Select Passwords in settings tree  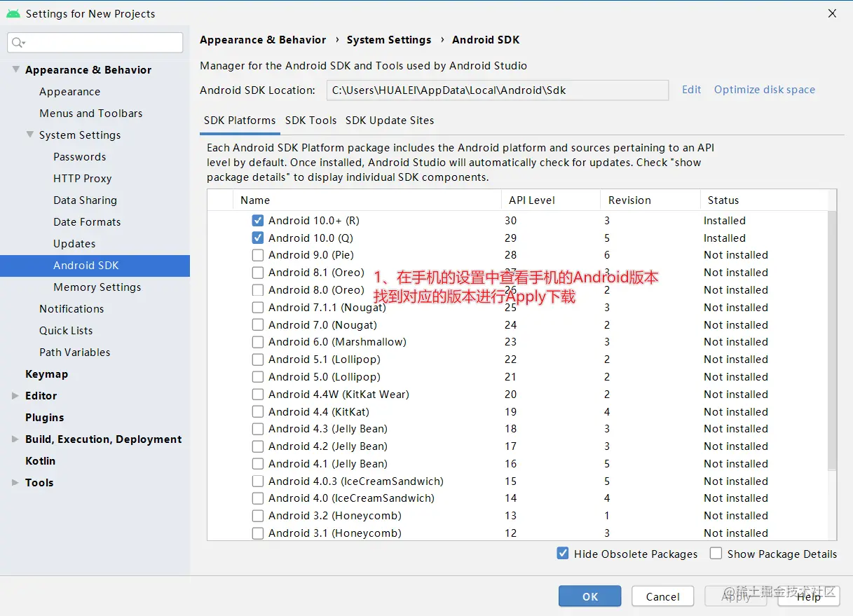[80, 156]
